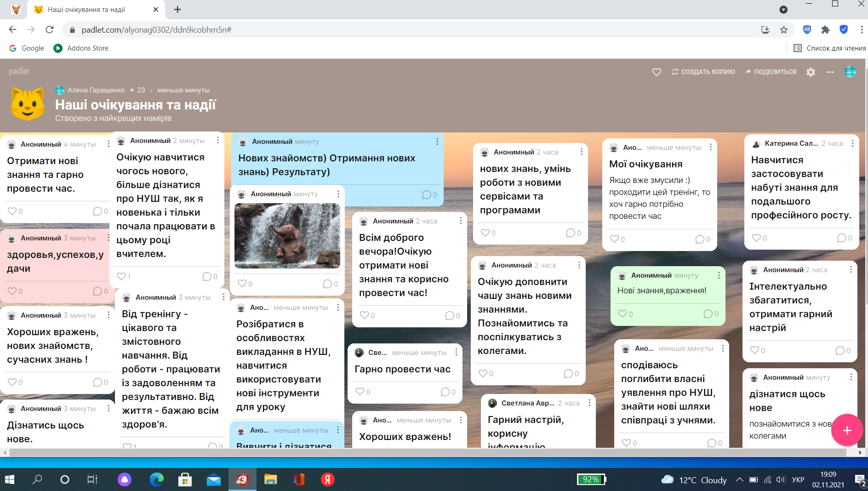This screenshot has width=868, height=491.
Task: Open Google bookmark
Action: point(27,48)
